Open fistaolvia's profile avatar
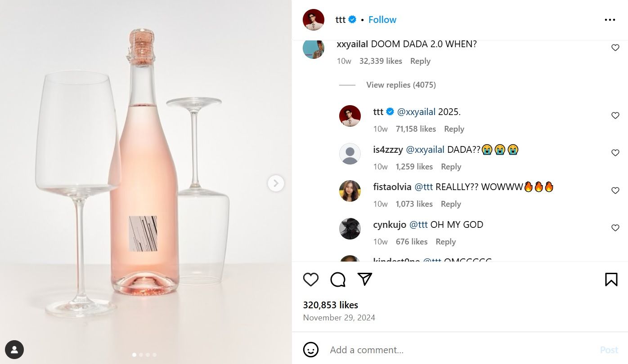Screen dimensions: 628x364 point(350,191)
